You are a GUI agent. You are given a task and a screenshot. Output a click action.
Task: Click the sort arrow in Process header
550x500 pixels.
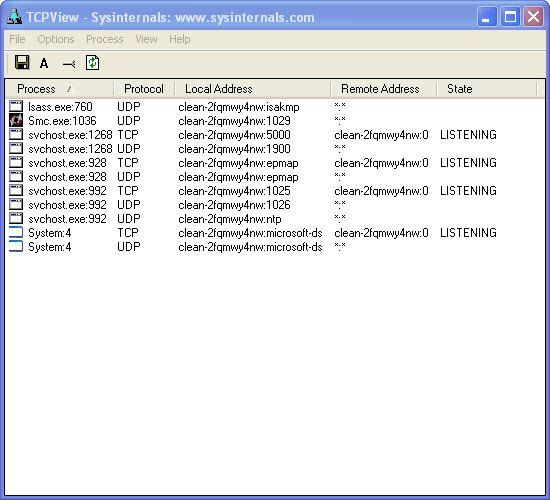[x=71, y=89]
